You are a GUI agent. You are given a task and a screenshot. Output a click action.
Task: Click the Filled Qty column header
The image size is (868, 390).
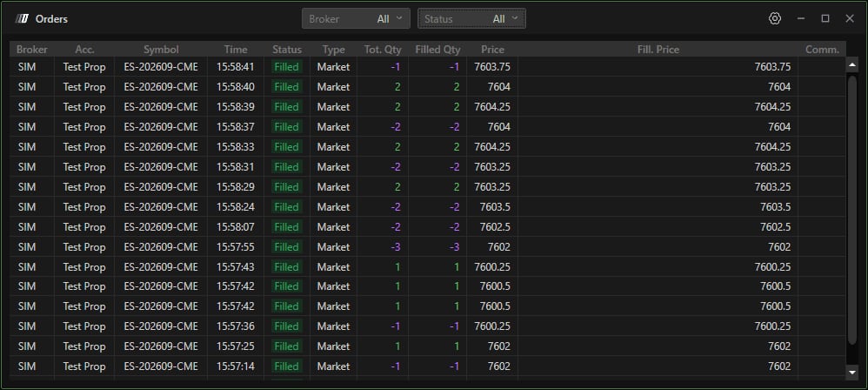pyautogui.click(x=437, y=50)
